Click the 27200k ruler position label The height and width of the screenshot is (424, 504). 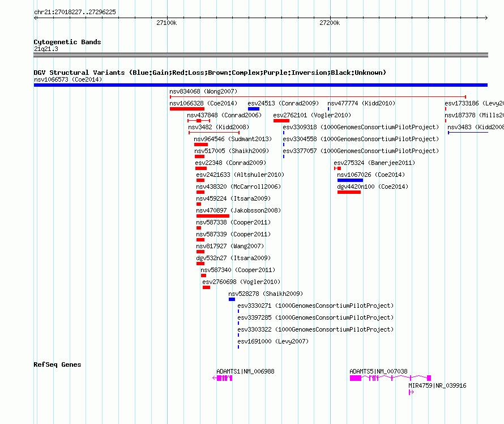point(330,23)
